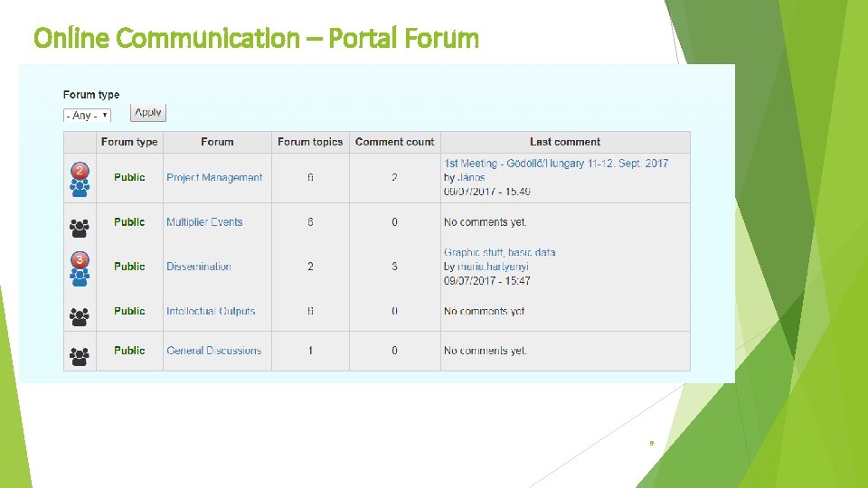Click the Project Management forum group icon
Viewport: 868px width, 488px height.
(x=80, y=188)
